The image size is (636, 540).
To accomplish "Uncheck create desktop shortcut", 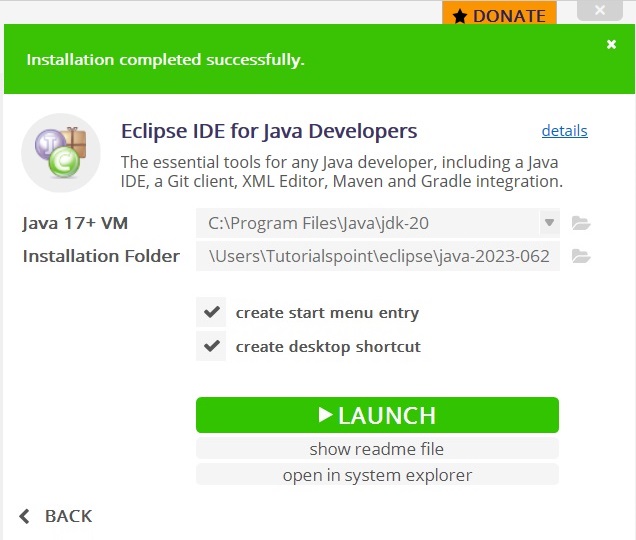I will click(211, 346).
